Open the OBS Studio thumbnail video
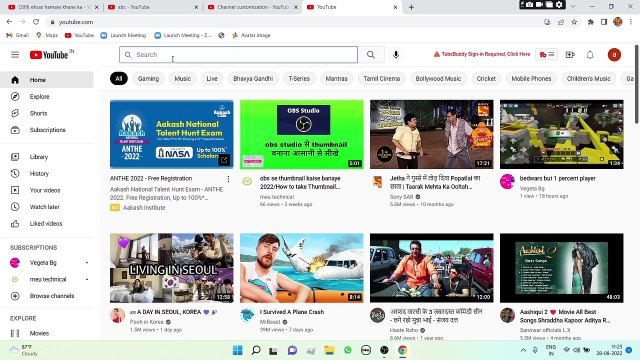640x360 pixels. 302,134
